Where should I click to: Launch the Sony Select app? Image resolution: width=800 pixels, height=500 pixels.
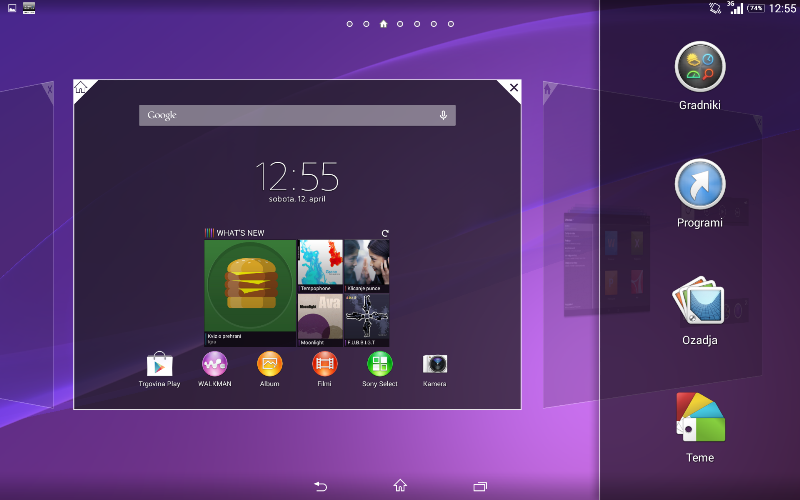[380, 364]
